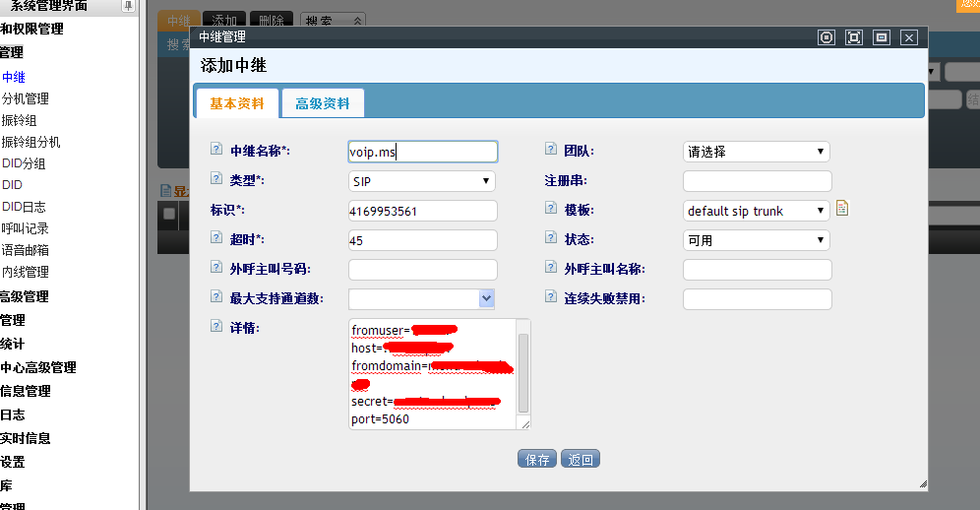
Task: Open 分机管理 in the sidebar
Action: [x=26, y=98]
